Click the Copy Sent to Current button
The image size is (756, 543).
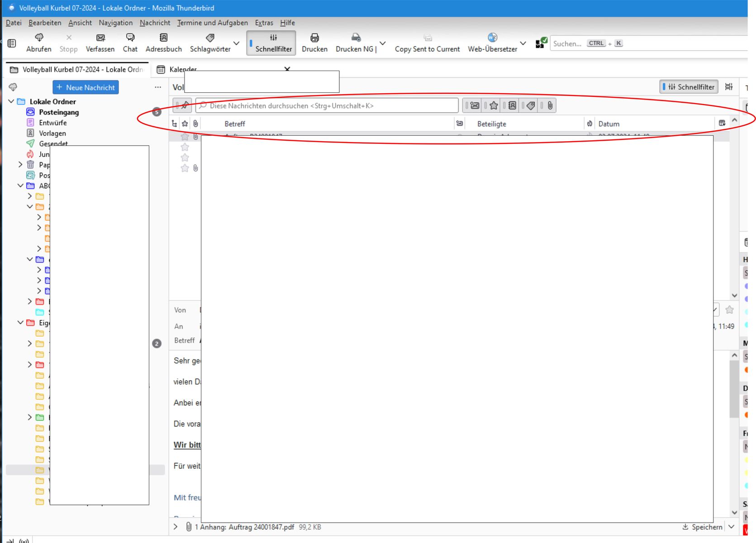tap(427, 43)
